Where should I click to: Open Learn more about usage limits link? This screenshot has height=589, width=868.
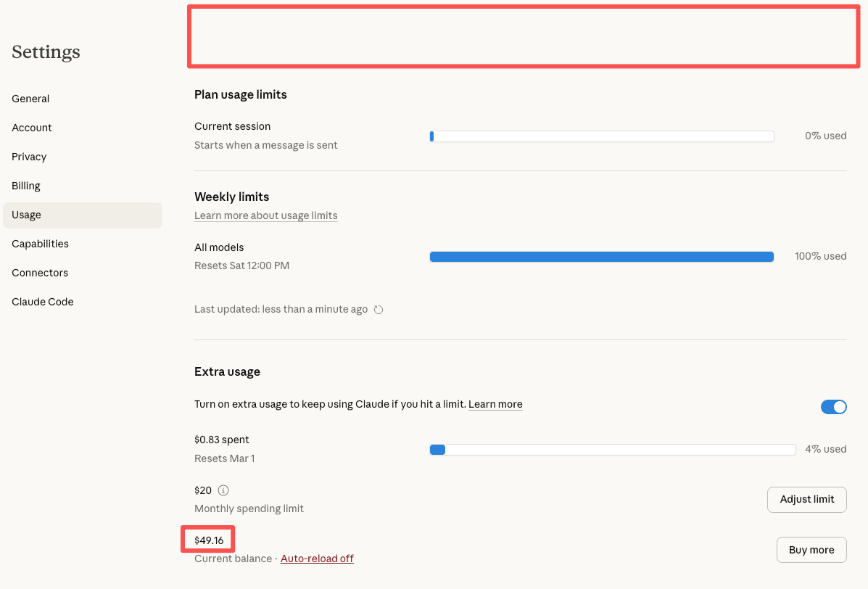coord(265,215)
